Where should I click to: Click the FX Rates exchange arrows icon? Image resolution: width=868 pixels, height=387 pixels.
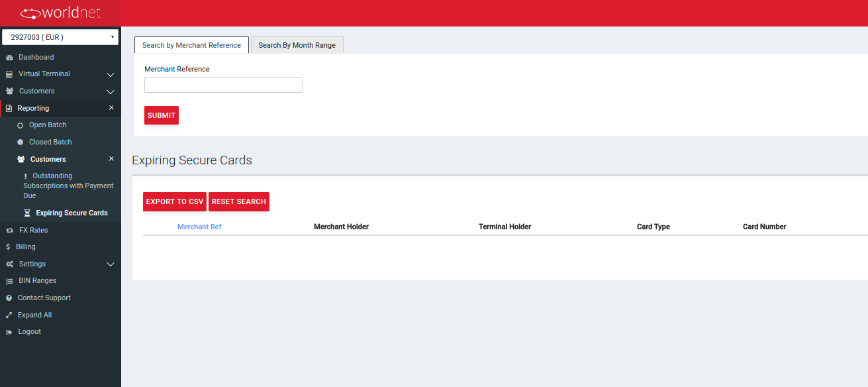(9, 231)
